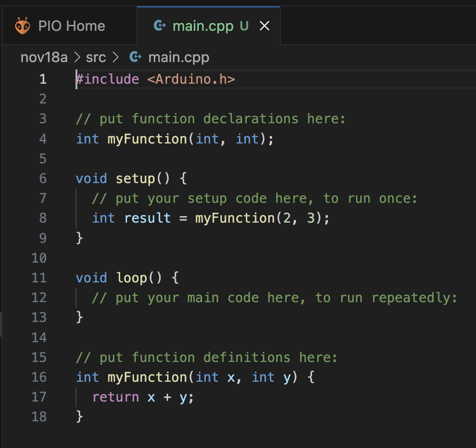Click the 'loop' function name on line 11
476x448 pixels.
coord(132,278)
